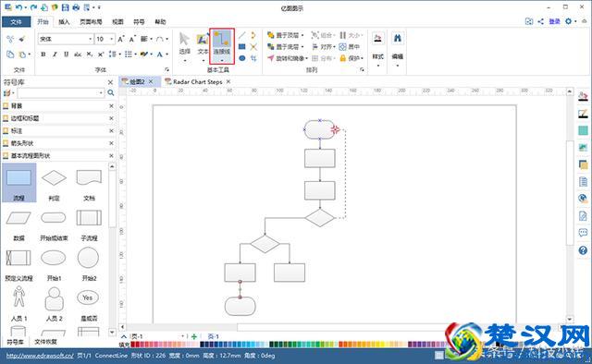Toggle bold formatting
This screenshot has height=364, width=592.
(x=43, y=55)
